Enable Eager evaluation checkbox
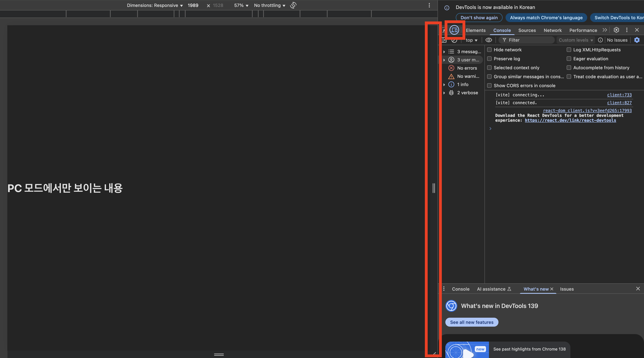This screenshot has width=644, height=358. 569,59
